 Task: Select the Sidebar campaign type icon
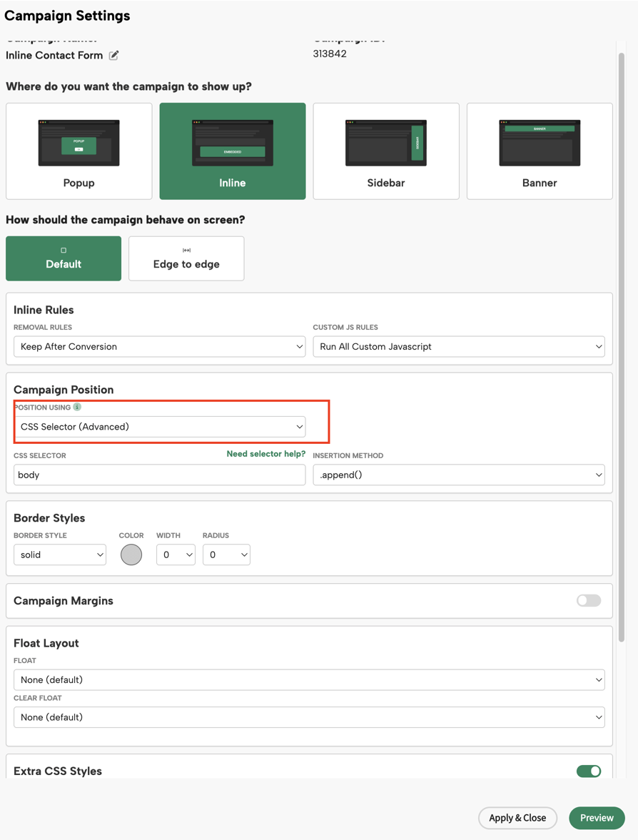pyautogui.click(x=386, y=143)
